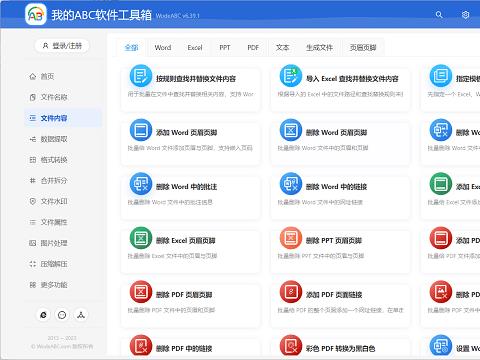
Task: Click red 添加 PDF icon in third column
Action: pyautogui.click(x=441, y=238)
